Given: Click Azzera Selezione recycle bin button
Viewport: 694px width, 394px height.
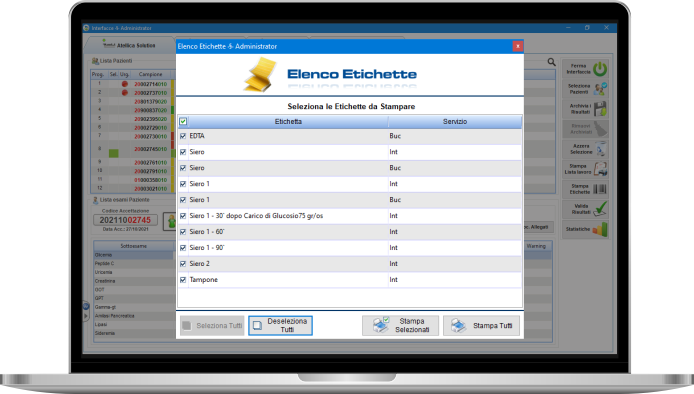Looking at the screenshot, I should tap(585, 149).
